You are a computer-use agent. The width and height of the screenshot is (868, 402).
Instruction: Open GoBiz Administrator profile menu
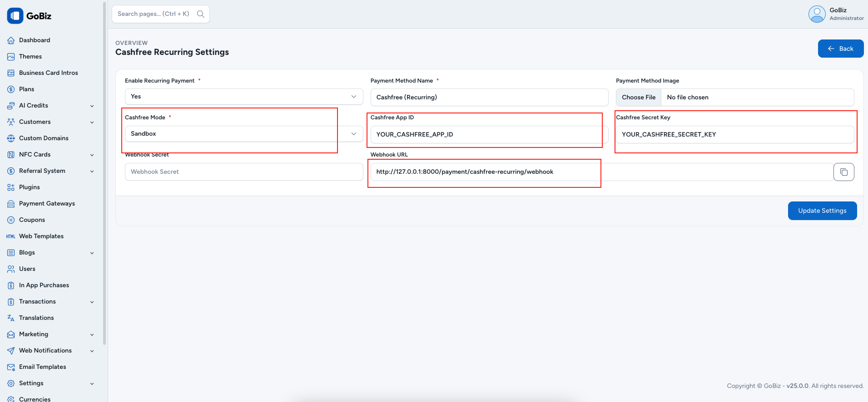click(x=836, y=14)
